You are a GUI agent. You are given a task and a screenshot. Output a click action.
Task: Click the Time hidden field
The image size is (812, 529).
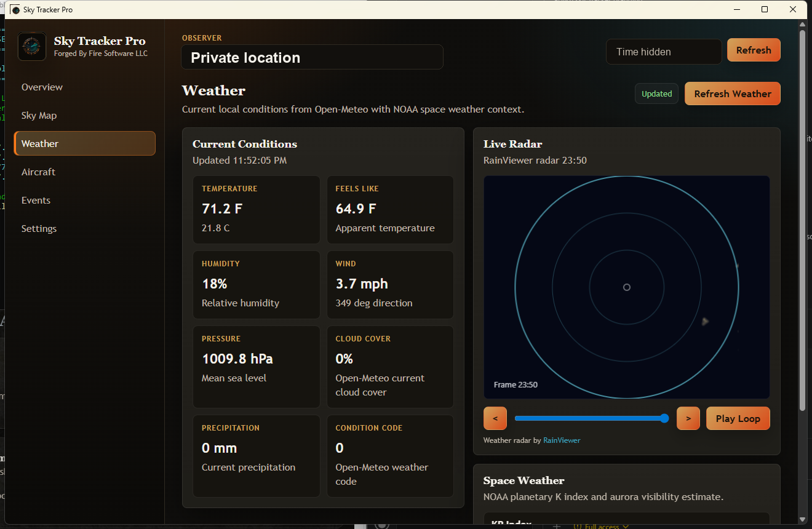(x=664, y=52)
